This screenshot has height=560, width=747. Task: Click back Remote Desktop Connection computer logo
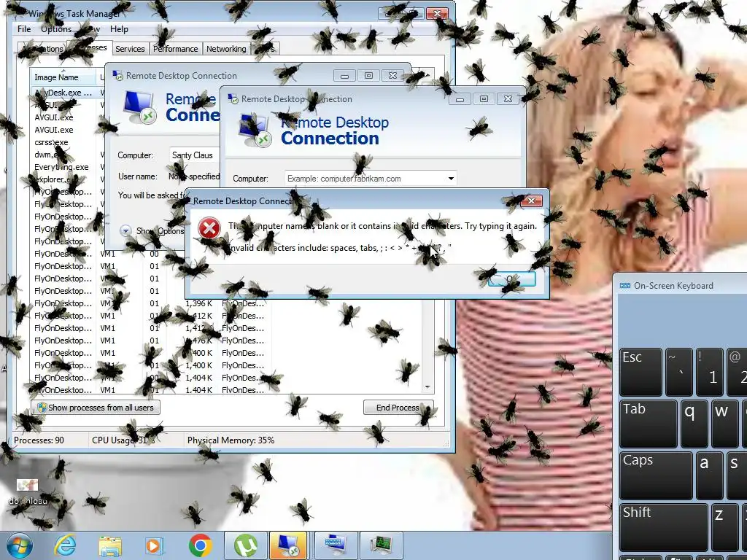pyautogui.click(x=139, y=107)
